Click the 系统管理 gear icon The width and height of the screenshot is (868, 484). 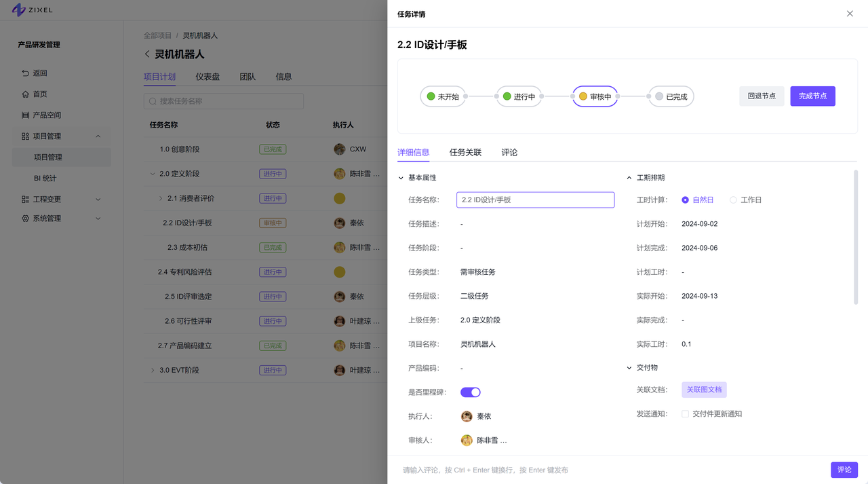pyautogui.click(x=25, y=218)
